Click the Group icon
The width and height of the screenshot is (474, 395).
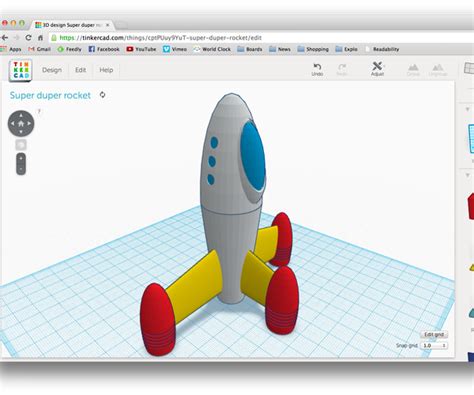(x=413, y=70)
